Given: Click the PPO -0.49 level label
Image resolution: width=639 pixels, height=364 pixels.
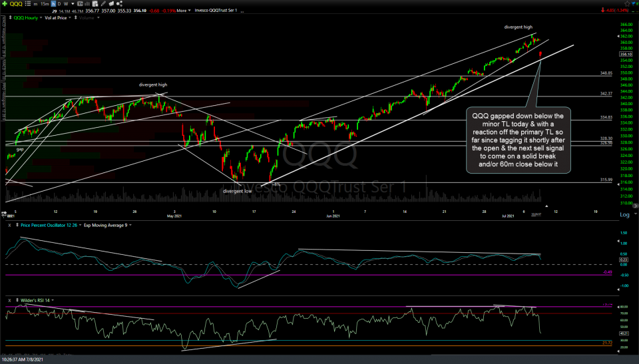Looking at the screenshot, I should coord(607,272).
